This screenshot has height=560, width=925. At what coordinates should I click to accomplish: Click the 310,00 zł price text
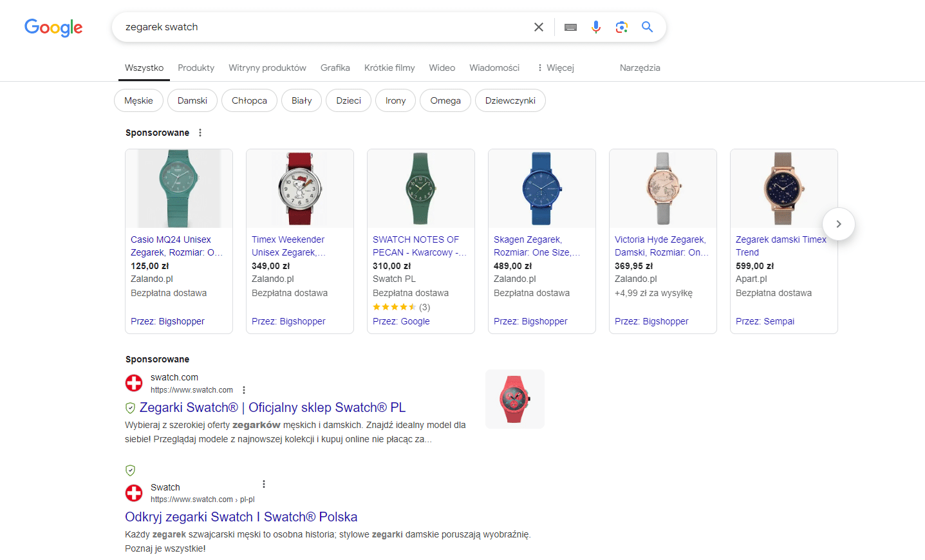coord(391,266)
